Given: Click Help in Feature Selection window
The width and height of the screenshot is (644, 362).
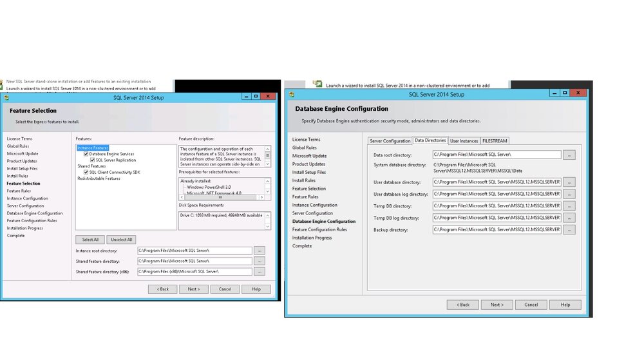Looking at the screenshot, I should [x=256, y=289].
